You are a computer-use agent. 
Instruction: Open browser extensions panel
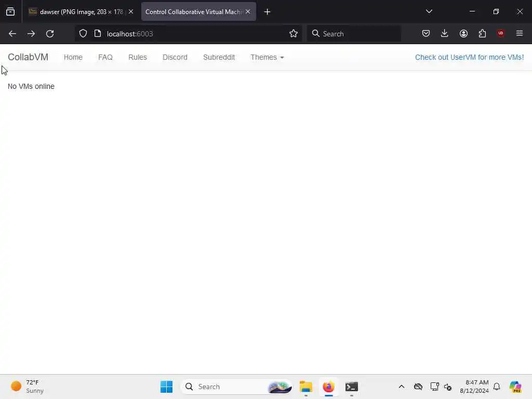(x=482, y=34)
